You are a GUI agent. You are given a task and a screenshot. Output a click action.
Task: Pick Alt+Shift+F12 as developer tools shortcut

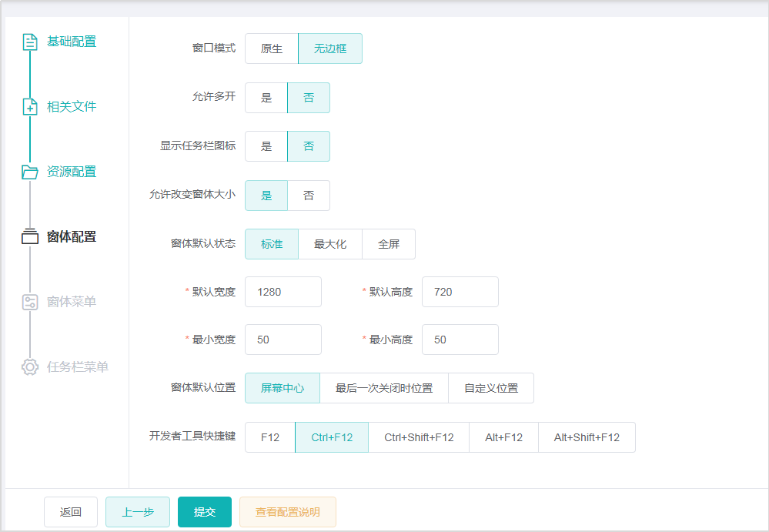[x=587, y=437]
